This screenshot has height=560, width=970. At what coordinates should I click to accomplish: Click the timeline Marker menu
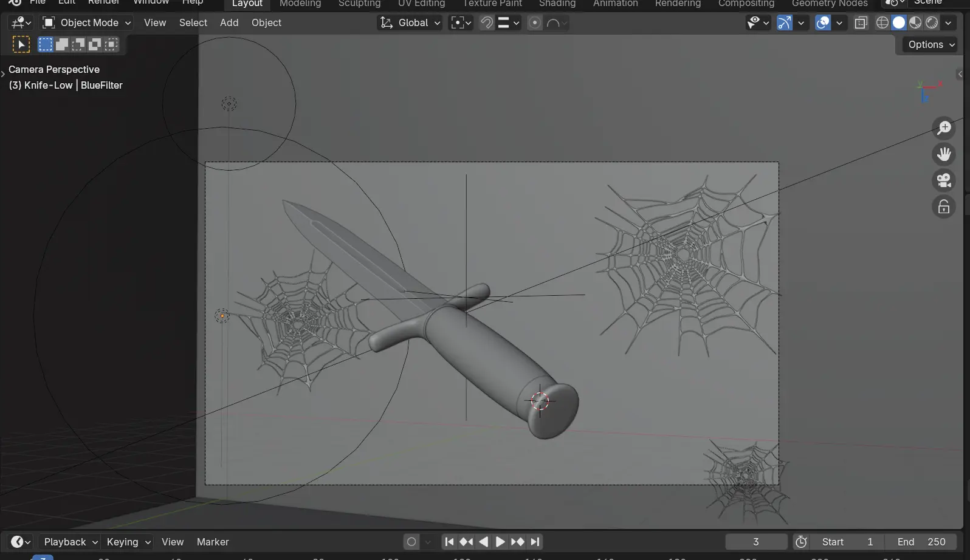click(213, 542)
